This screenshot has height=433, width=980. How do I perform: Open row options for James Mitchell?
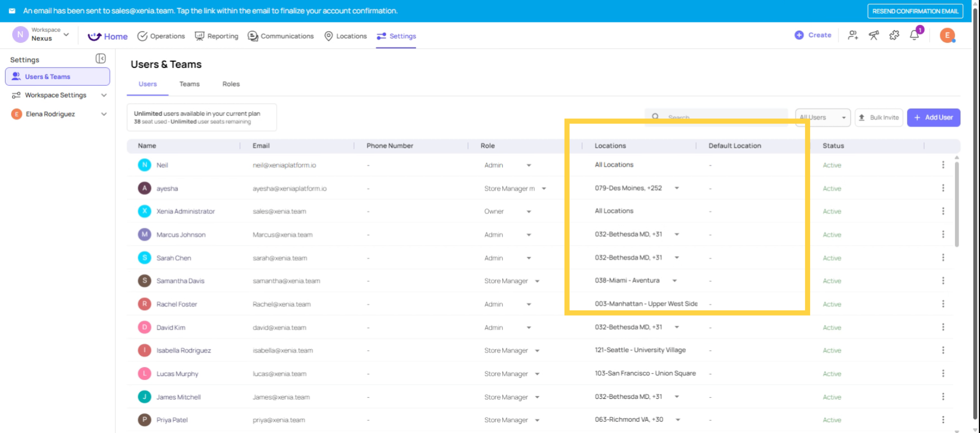coord(943,397)
